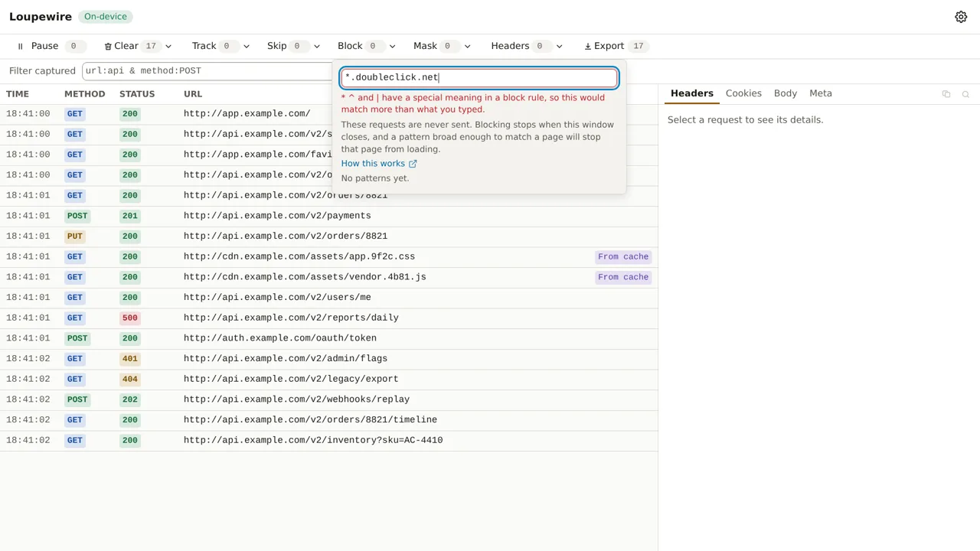Select the vendor.4b81.js request URL
The width and height of the screenshot is (980, 551).
(x=305, y=277)
